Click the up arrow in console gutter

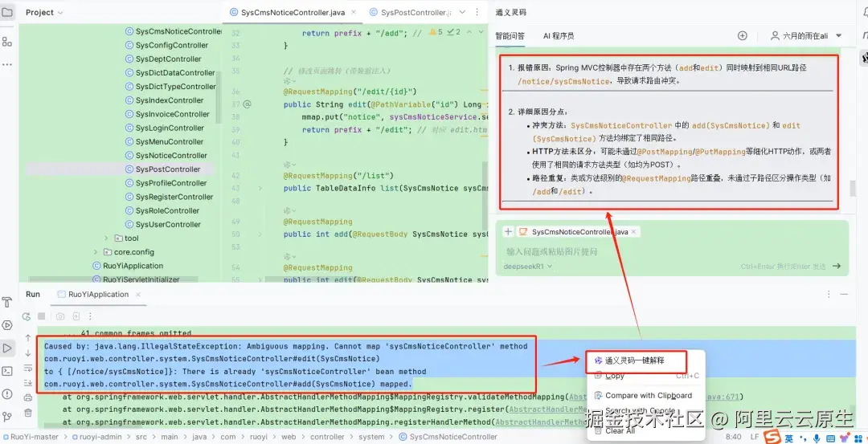point(27,338)
